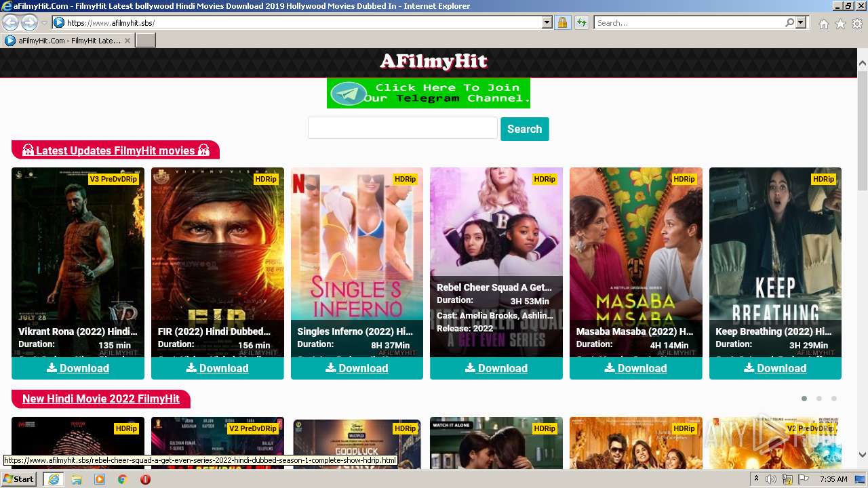This screenshot has width=868, height=488.
Task: Click the Refresh page icon
Action: (x=582, y=23)
